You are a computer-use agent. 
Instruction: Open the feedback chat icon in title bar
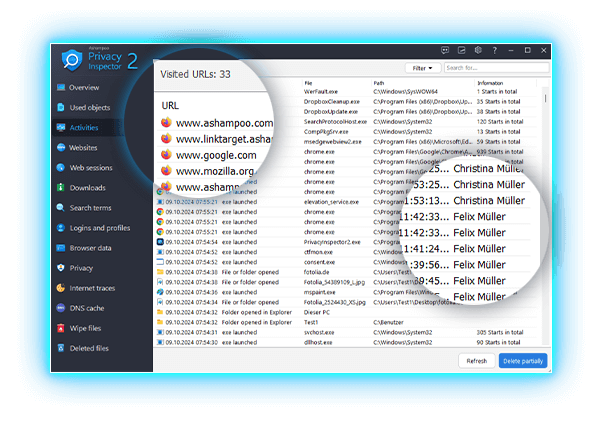coord(445,50)
